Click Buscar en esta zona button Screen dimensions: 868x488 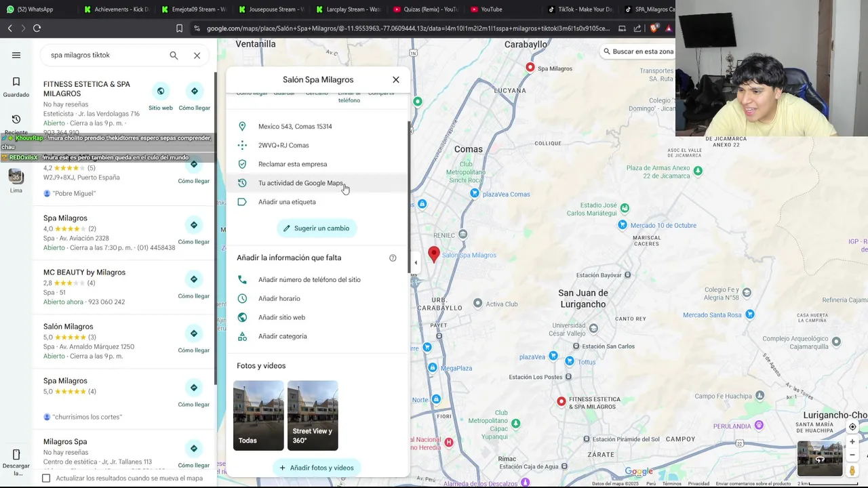(x=638, y=52)
